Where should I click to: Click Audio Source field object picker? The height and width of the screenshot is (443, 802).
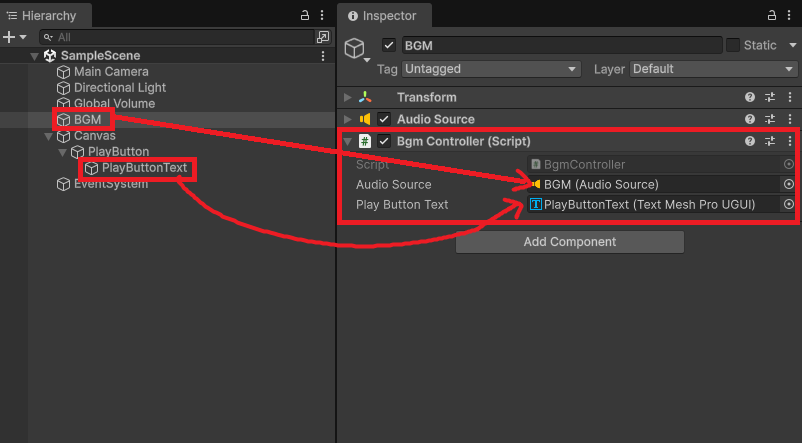788,184
